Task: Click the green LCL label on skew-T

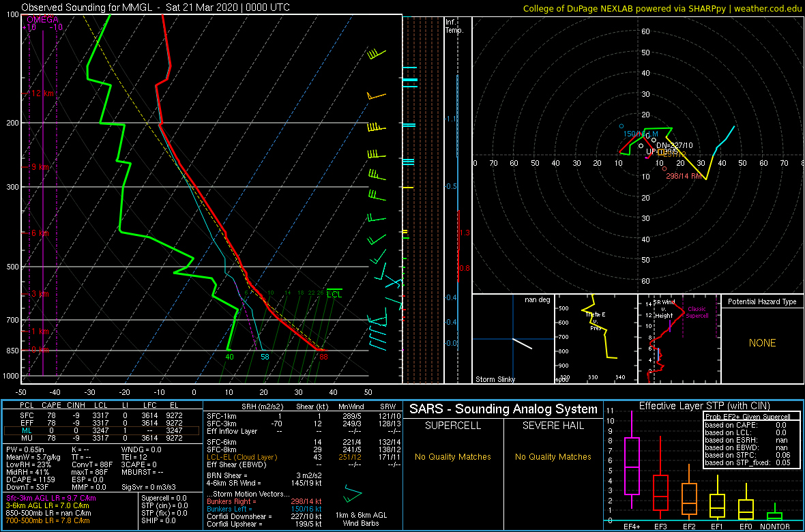Action: (x=334, y=295)
